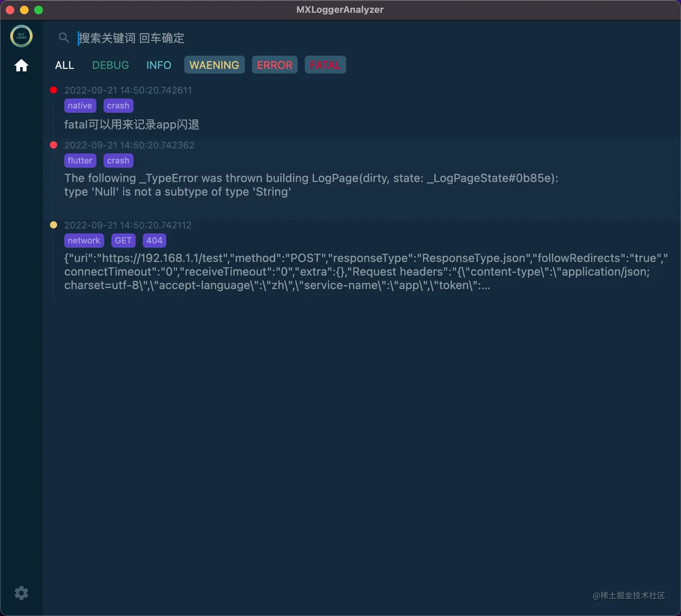Image resolution: width=681 pixels, height=616 pixels.
Task: Click the flutter tag chip
Action: point(80,160)
